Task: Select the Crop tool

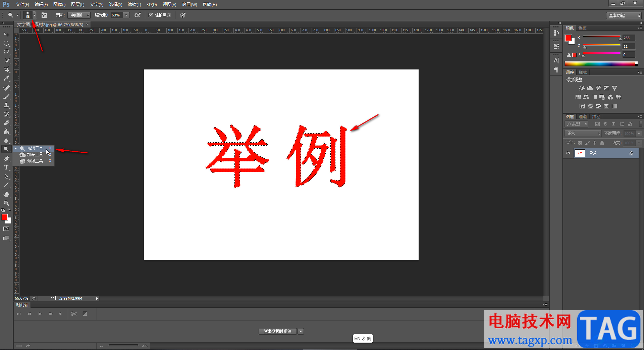Action: click(x=6, y=69)
